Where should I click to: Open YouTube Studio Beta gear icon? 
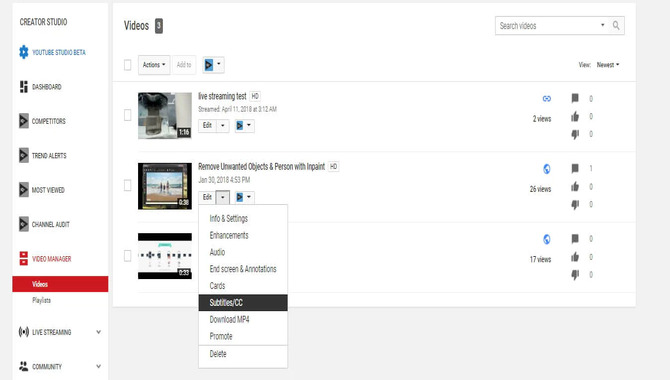24,52
